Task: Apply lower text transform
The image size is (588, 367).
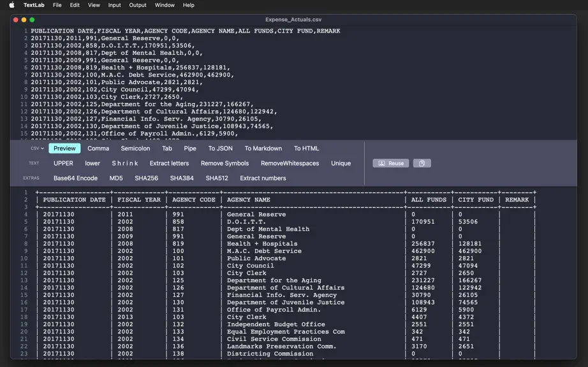Action: [92, 163]
